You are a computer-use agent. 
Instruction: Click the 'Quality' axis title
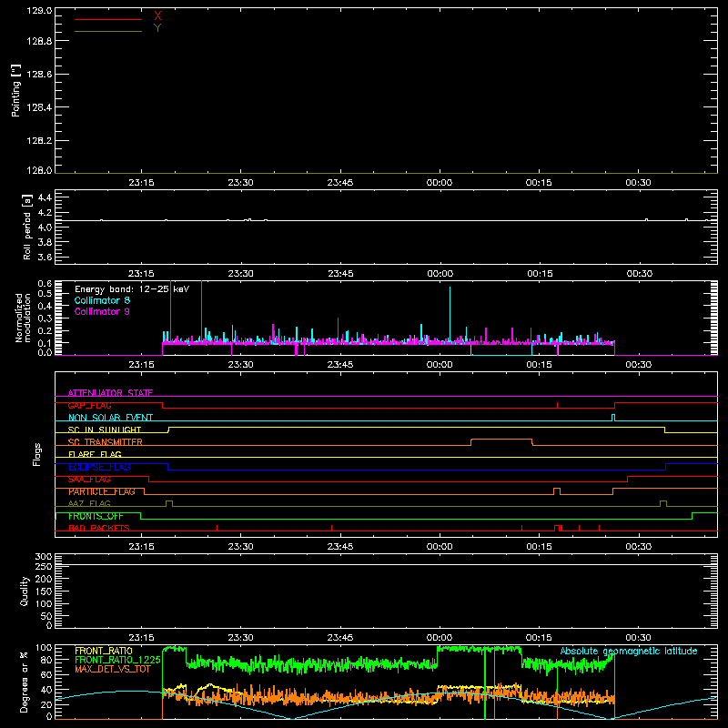coord(25,591)
